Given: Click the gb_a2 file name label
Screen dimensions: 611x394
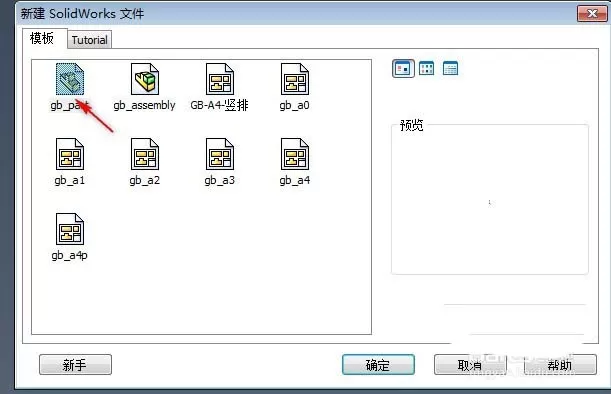Looking at the screenshot, I should coord(145,180).
